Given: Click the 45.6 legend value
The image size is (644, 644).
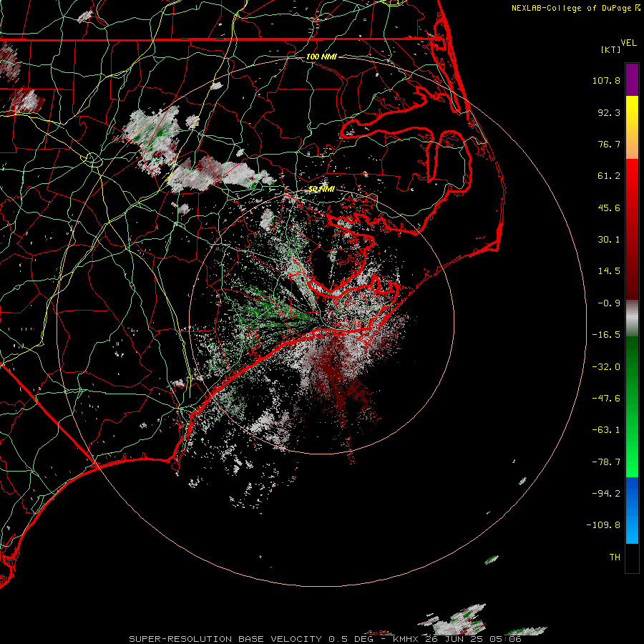Looking at the screenshot, I should click(609, 208).
